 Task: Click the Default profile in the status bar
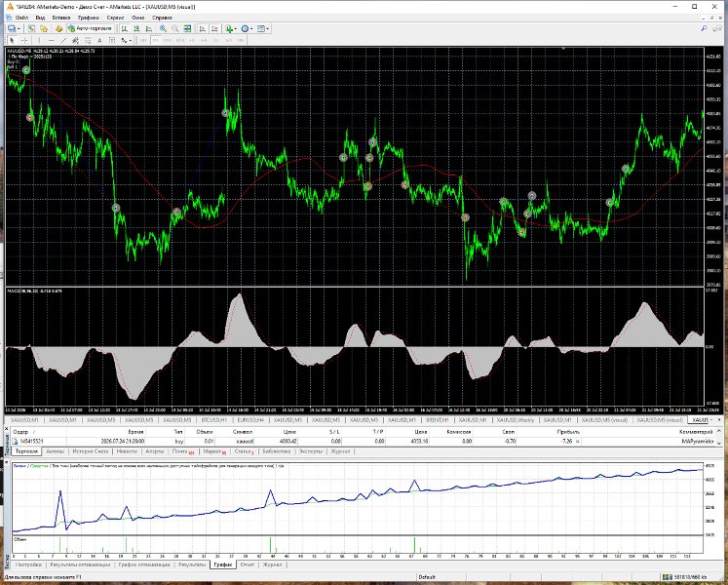[x=427, y=577]
